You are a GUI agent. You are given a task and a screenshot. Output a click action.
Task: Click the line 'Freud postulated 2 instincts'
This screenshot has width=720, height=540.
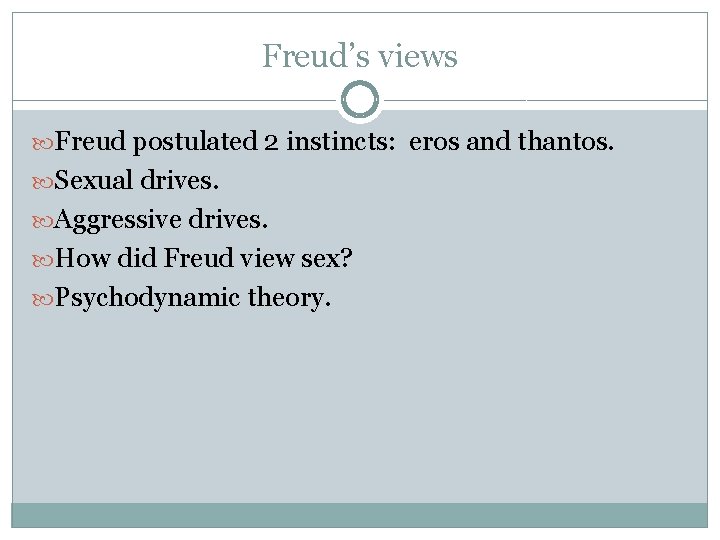(334, 141)
